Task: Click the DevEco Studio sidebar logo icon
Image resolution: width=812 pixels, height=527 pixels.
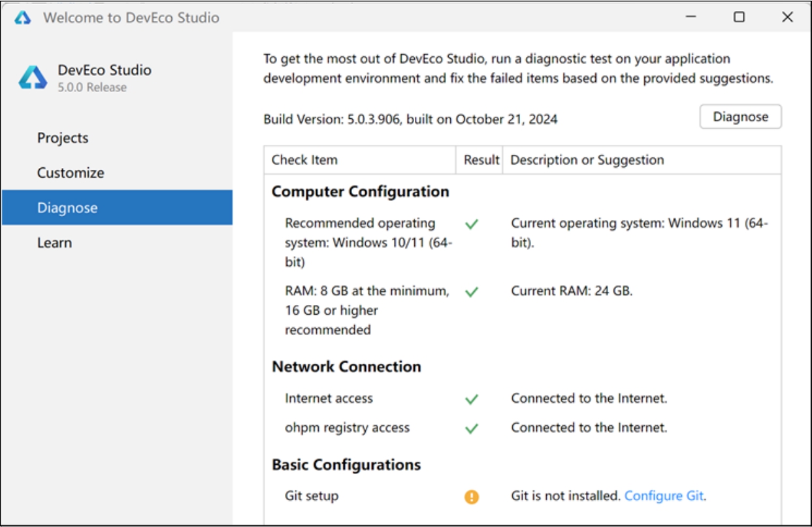Action: (x=33, y=78)
